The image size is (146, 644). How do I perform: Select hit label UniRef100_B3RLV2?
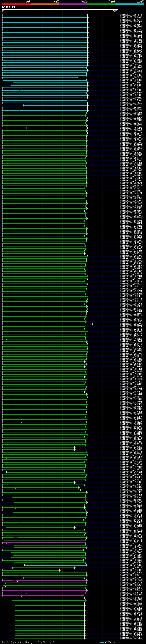tap(131, 595)
